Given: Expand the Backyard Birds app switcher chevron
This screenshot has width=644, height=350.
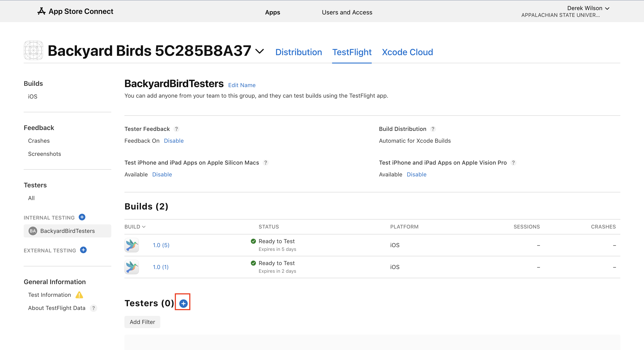Looking at the screenshot, I should [x=260, y=51].
